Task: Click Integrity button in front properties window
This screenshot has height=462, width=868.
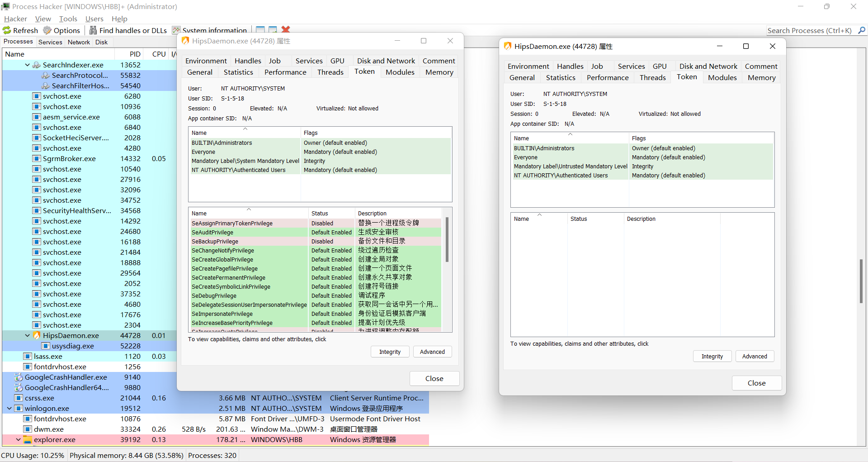Action: [x=712, y=357]
